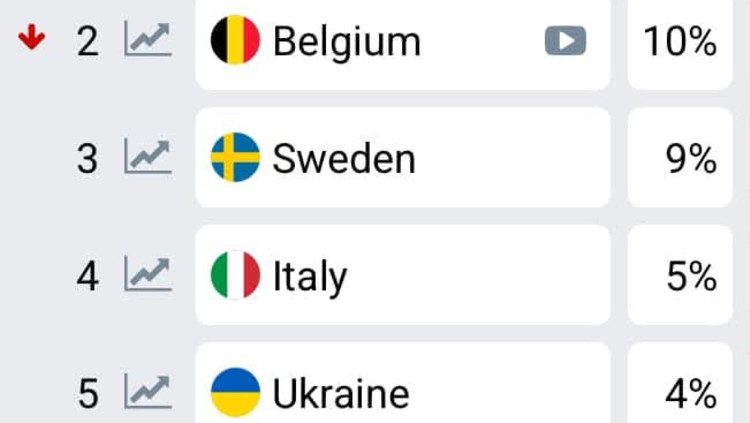Click the Sweden flag icon
The height and width of the screenshot is (423, 750).
pos(236,158)
